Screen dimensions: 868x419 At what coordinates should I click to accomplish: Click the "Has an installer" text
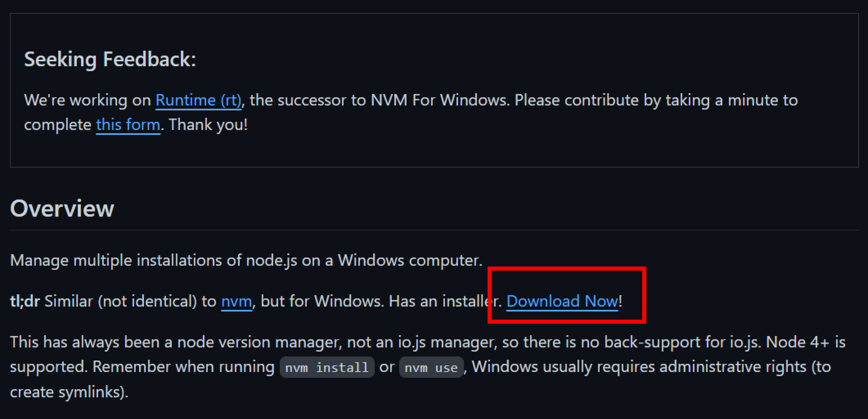pyautogui.click(x=443, y=302)
